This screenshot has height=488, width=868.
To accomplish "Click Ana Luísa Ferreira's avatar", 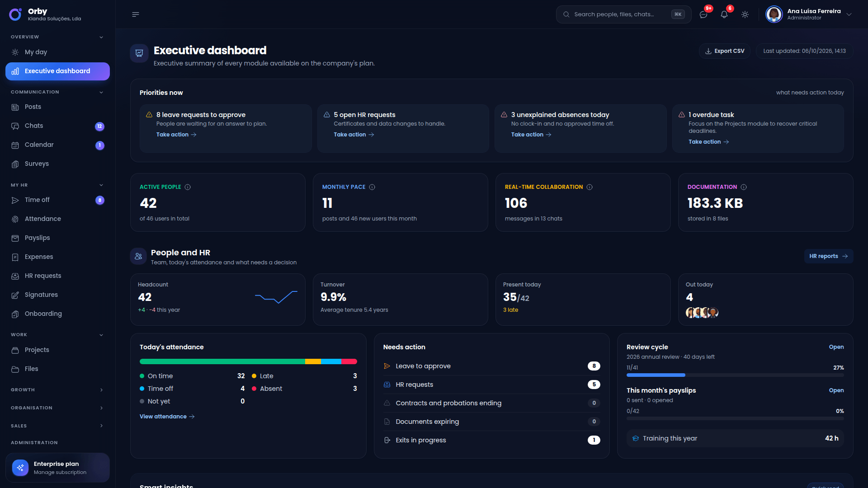I will tap(774, 14).
